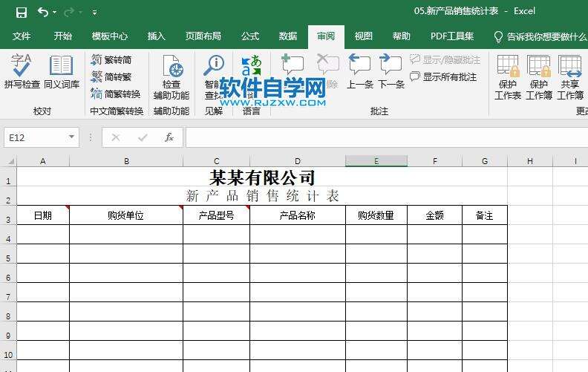This screenshot has width=588, height=372.
Task: Click the translate language icon
Action: (251, 65)
